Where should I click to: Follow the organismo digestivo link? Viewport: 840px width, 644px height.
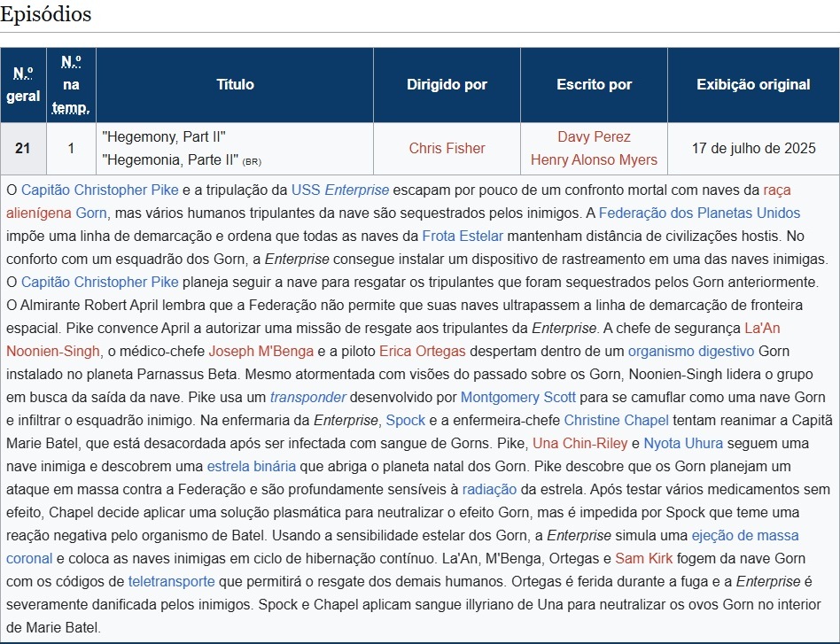coord(679,351)
